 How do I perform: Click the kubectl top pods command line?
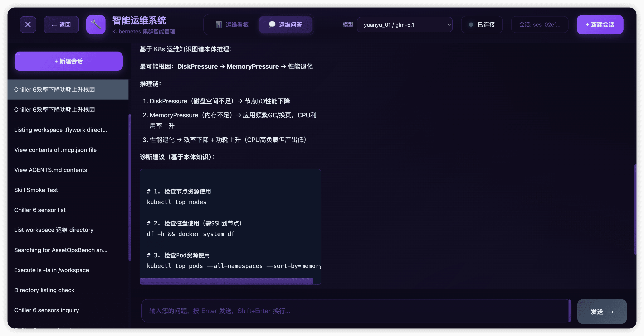[x=234, y=266]
